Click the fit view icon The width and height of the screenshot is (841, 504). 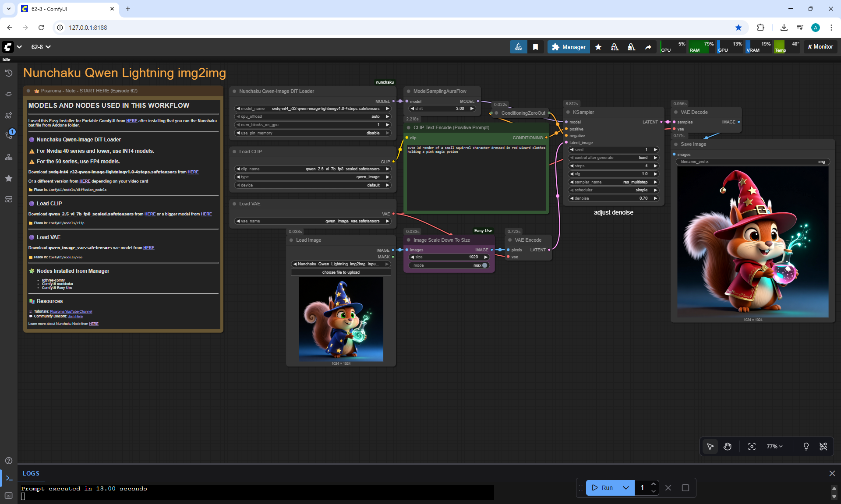point(752,447)
